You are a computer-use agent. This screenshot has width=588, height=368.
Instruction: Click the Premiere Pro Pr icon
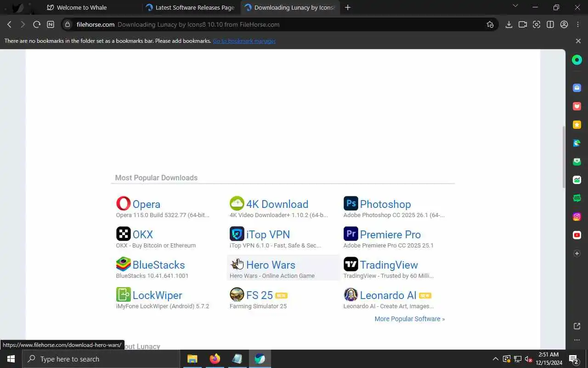point(351,234)
